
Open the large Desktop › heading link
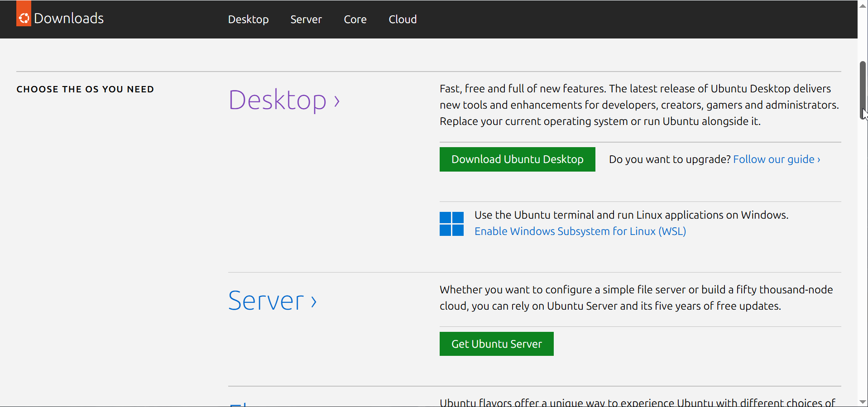coord(284,100)
